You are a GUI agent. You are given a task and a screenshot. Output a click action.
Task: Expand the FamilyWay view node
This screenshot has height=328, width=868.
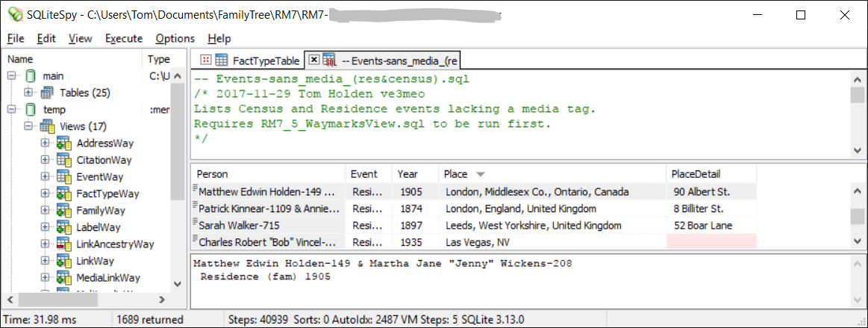pos(46,211)
